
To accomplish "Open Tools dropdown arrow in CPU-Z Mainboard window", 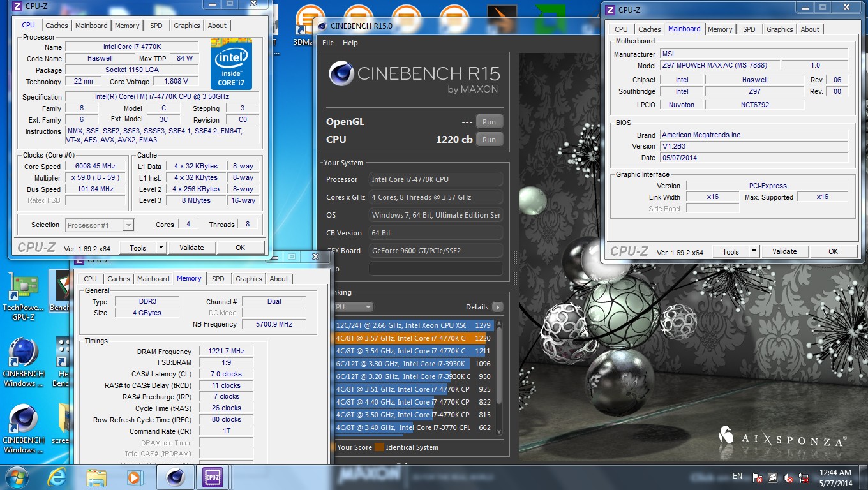I will tap(754, 251).
